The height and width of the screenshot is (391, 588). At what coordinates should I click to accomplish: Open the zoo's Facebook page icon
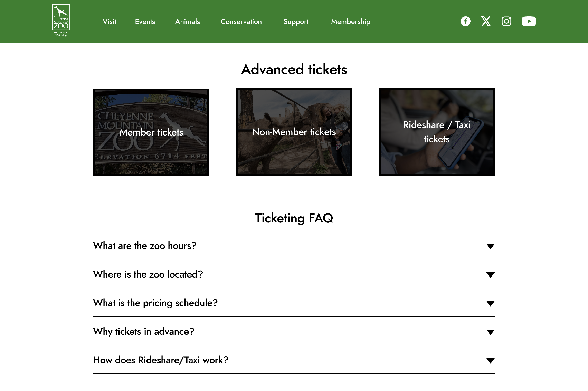465,21
